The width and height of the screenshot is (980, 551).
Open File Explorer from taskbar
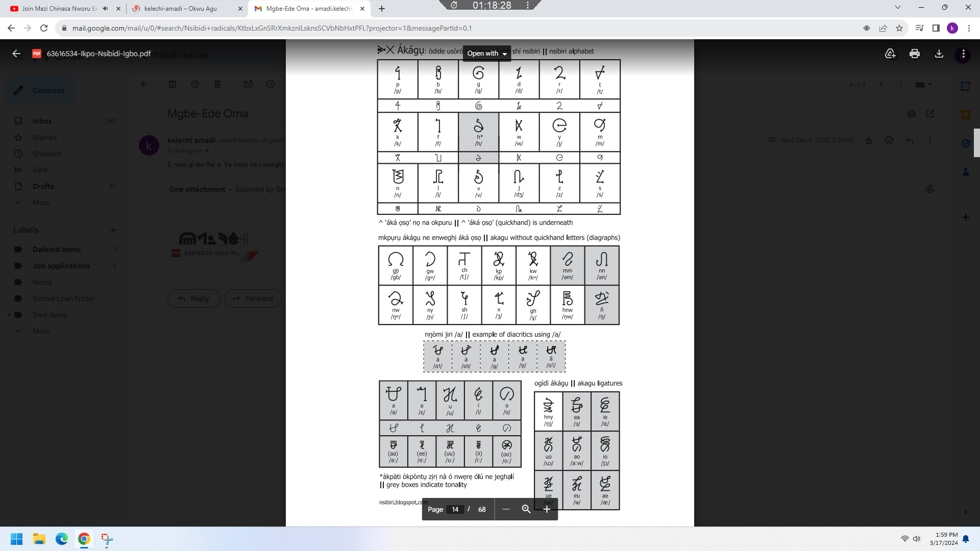tap(39, 539)
